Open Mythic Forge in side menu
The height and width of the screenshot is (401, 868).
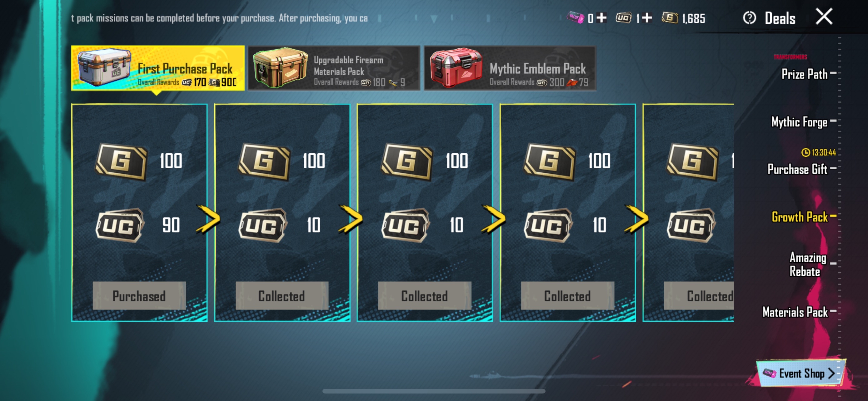(799, 122)
